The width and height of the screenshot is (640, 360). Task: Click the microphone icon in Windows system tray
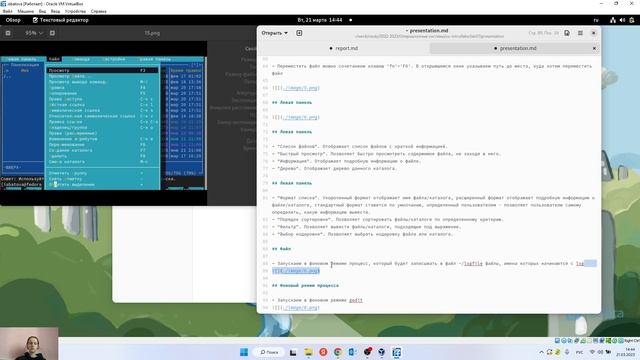click(567, 352)
